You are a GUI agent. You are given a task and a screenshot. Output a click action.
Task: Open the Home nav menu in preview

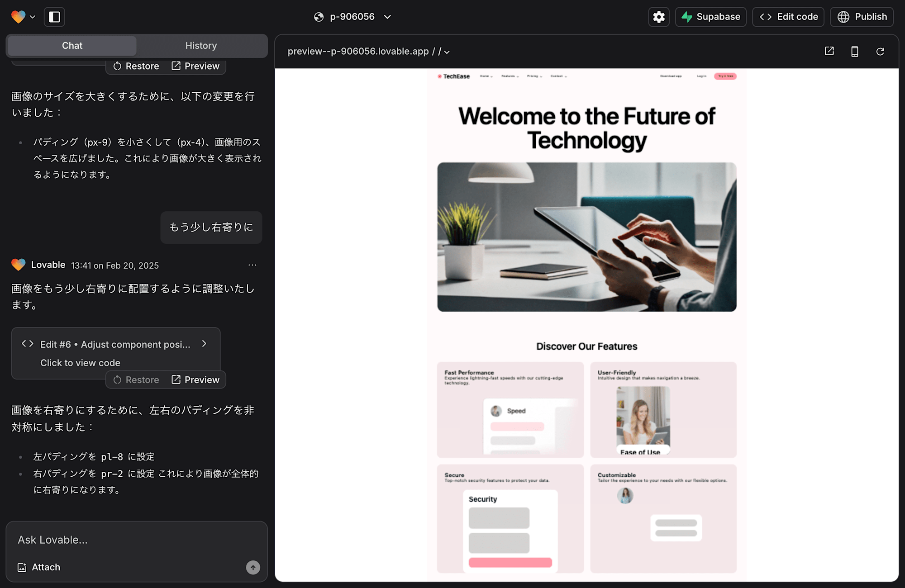486,76
